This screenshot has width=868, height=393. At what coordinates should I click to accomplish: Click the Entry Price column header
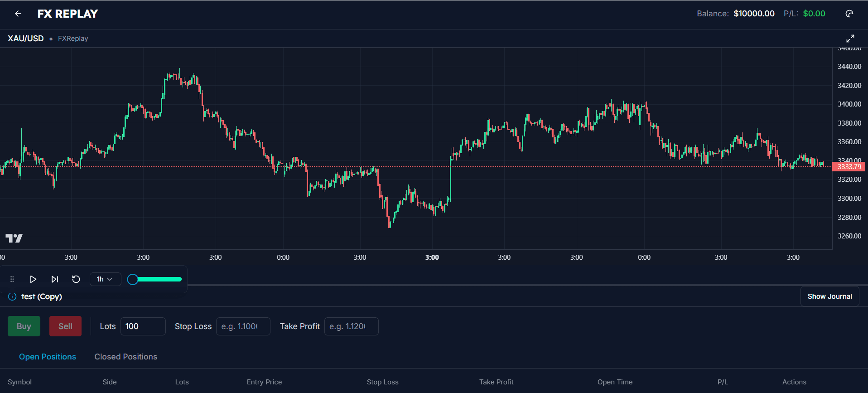point(264,382)
